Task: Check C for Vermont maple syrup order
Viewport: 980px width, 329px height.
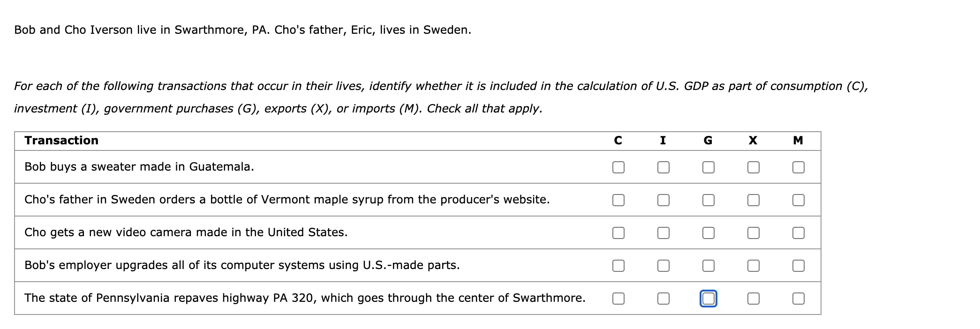Action: 618,200
